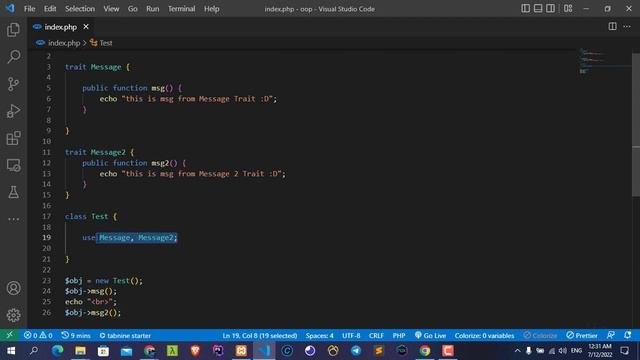Viewport: 640px width, 360px height.
Task: Open the editor More Actions ellipsis
Action: tap(627, 27)
